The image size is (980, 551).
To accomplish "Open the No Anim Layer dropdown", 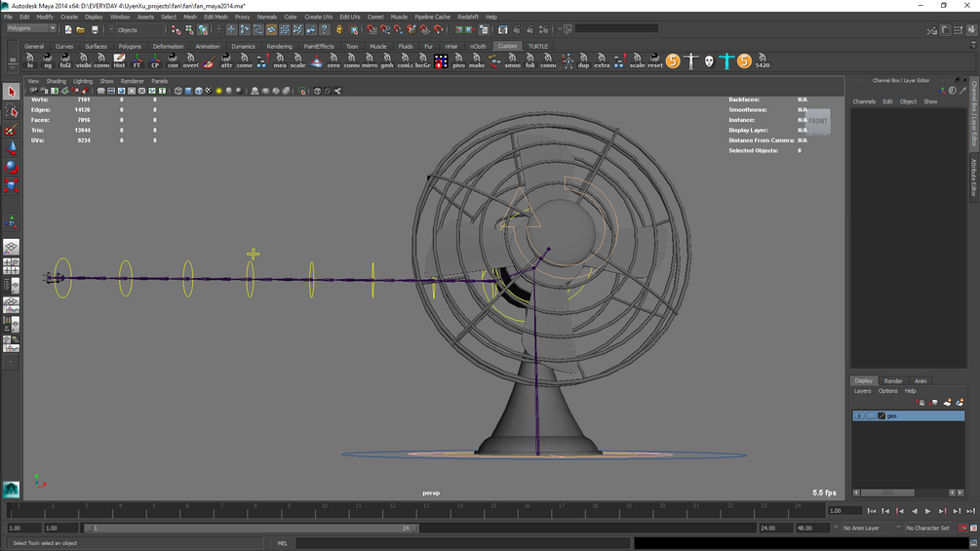I will (866, 528).
